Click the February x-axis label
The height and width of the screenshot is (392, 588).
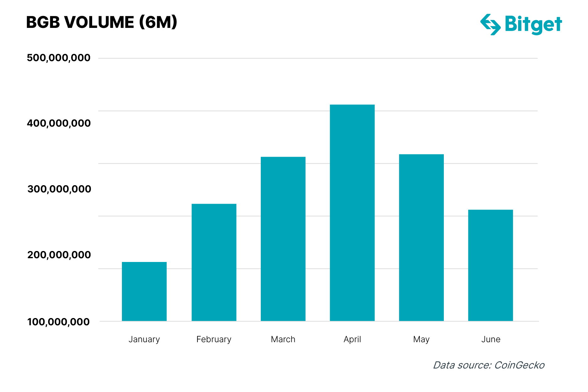click(x=214, y=339)
